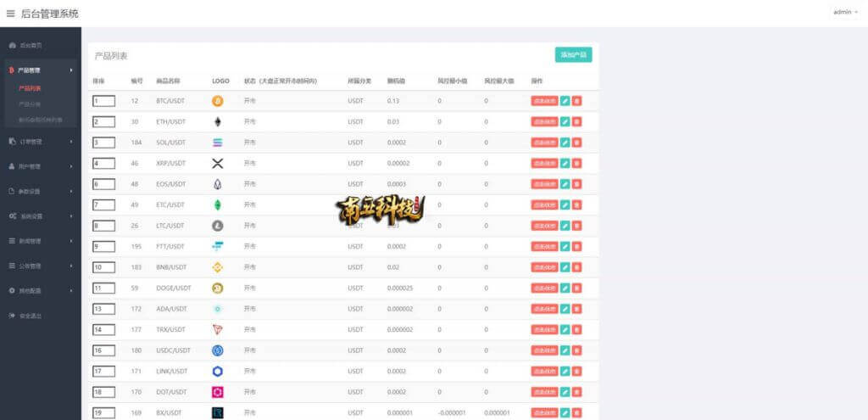Click the green add product button
This screenshot has width=868, height=420.
coord(574,55)
